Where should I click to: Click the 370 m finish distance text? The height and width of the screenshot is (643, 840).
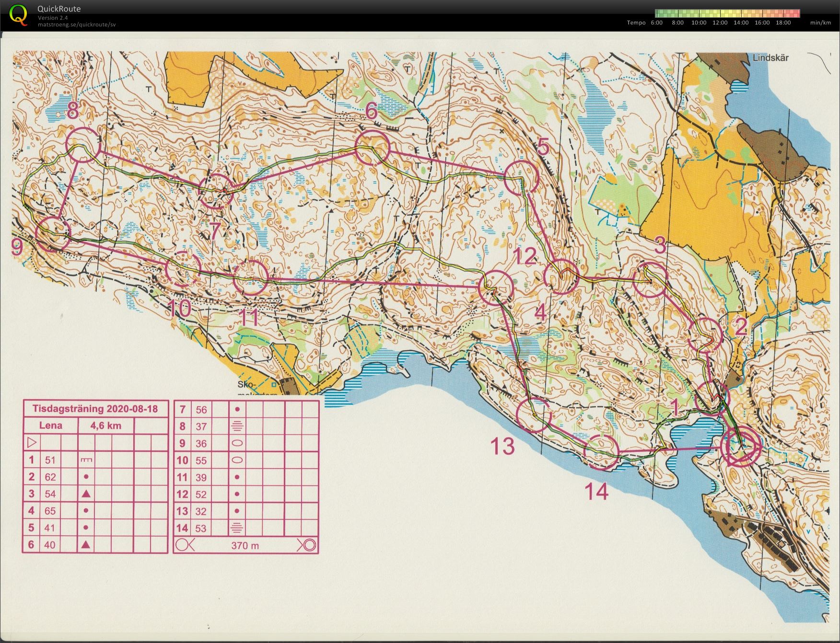245,545
